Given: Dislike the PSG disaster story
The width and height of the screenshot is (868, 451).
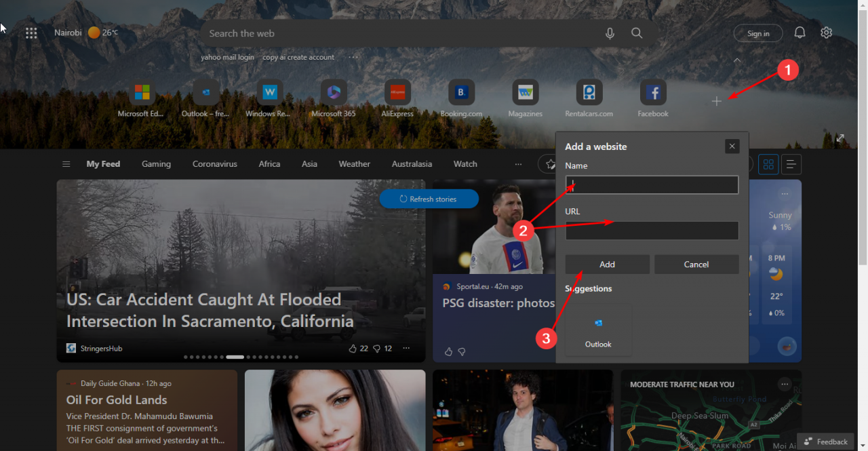Looking at the screenshot, I should 462,351.
